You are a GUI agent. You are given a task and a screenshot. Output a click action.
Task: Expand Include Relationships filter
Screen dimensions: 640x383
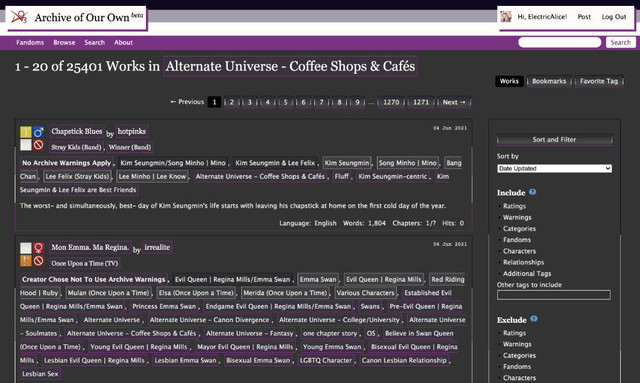click(523, 262)
